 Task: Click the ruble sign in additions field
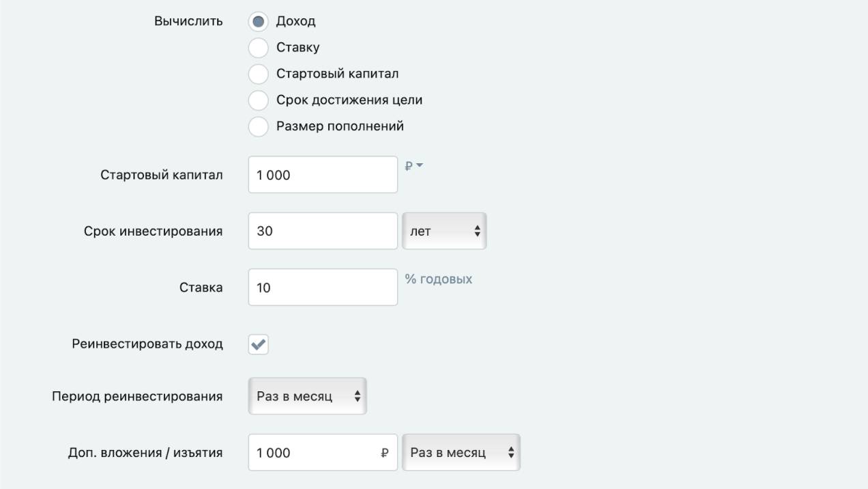(385, 453)
